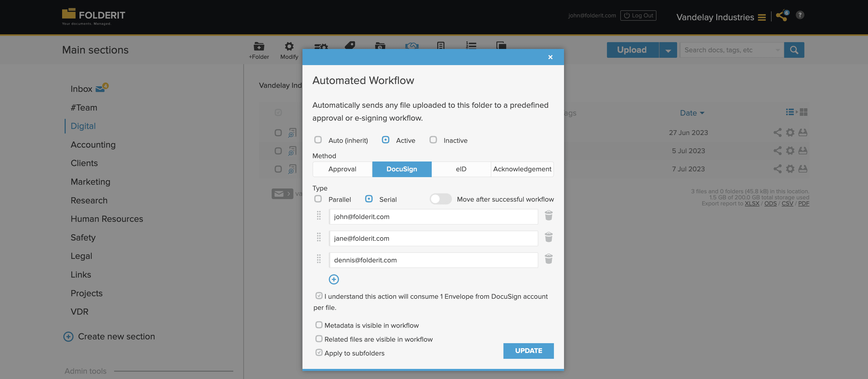Delete the jane@folderit.com signer
Screen dimensions: 868x379
pos(549,237)
